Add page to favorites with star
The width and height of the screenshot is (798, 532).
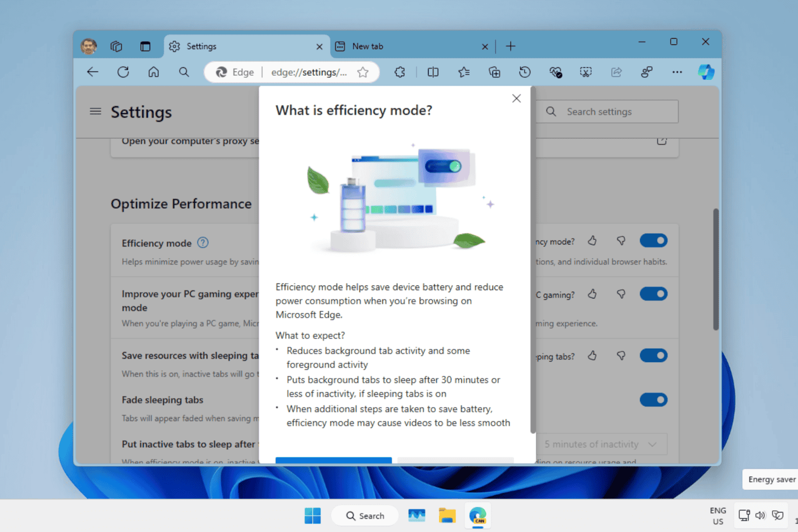pos(363,72)
